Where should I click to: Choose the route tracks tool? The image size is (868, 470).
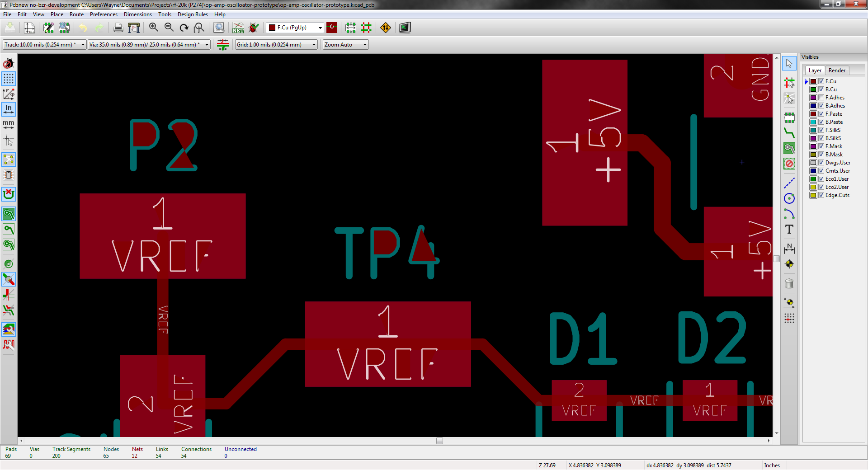click(789, 133)
